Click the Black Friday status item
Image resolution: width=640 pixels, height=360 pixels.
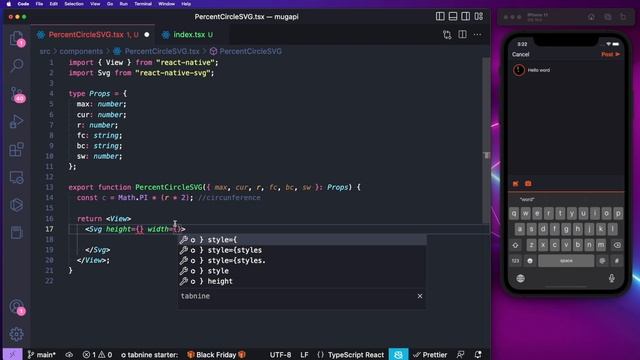click(x=216, y=355)
